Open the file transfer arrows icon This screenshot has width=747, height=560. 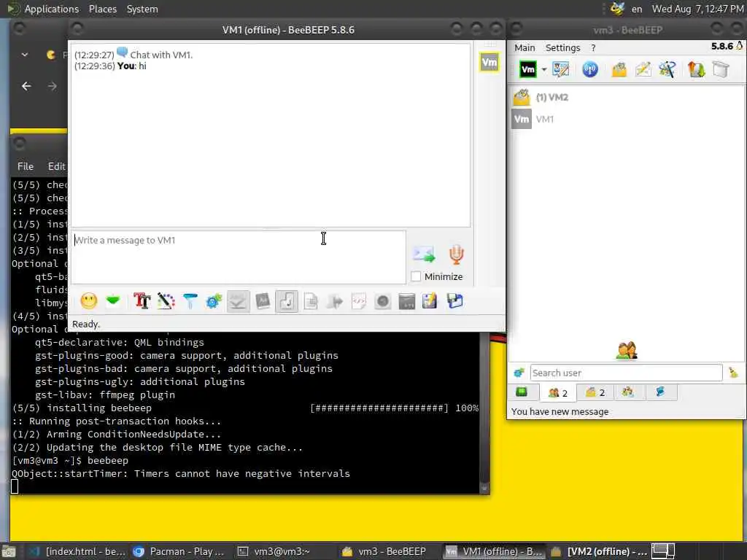(696, 69)
